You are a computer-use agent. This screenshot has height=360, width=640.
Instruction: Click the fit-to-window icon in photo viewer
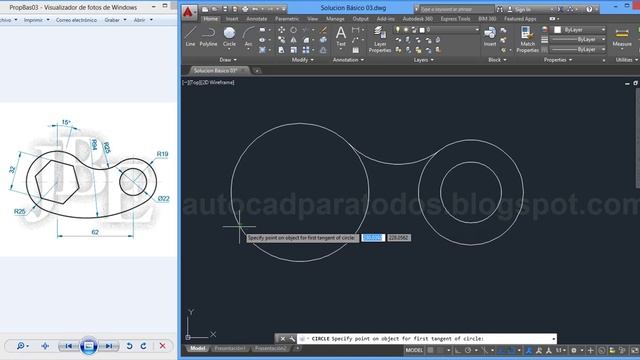point(45,346)
